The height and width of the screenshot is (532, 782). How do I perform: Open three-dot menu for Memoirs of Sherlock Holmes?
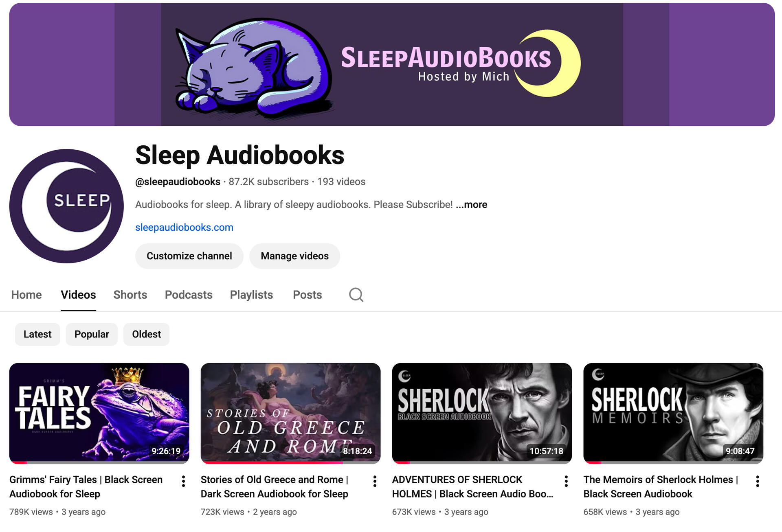click(x=758, y=481)
